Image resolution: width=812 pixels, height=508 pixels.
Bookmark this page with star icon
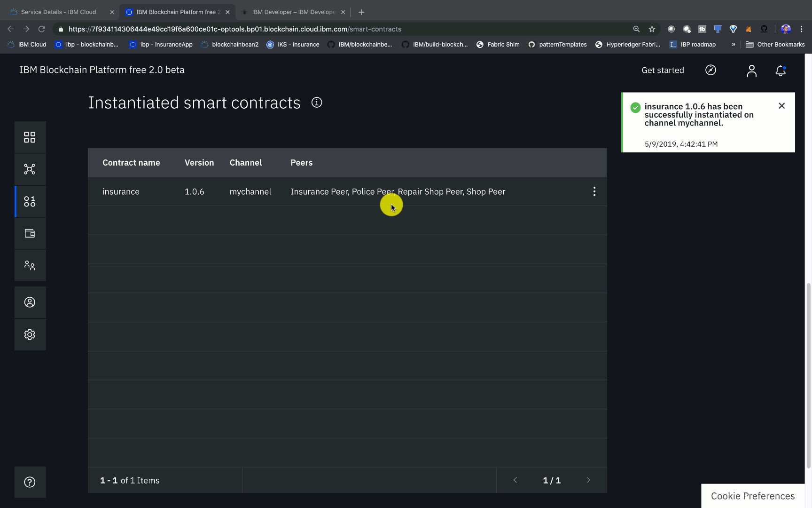652,29
